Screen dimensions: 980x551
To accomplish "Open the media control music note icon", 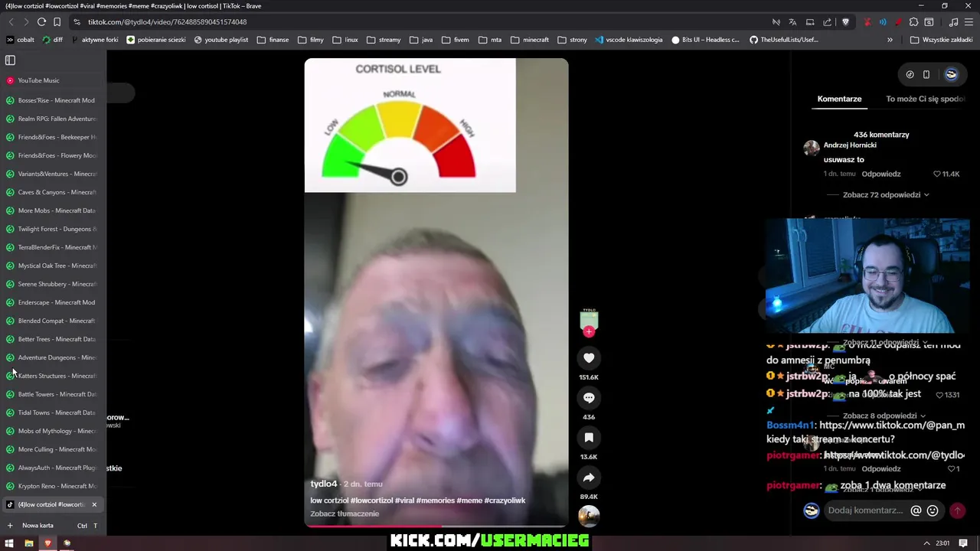I will point(953,22).
